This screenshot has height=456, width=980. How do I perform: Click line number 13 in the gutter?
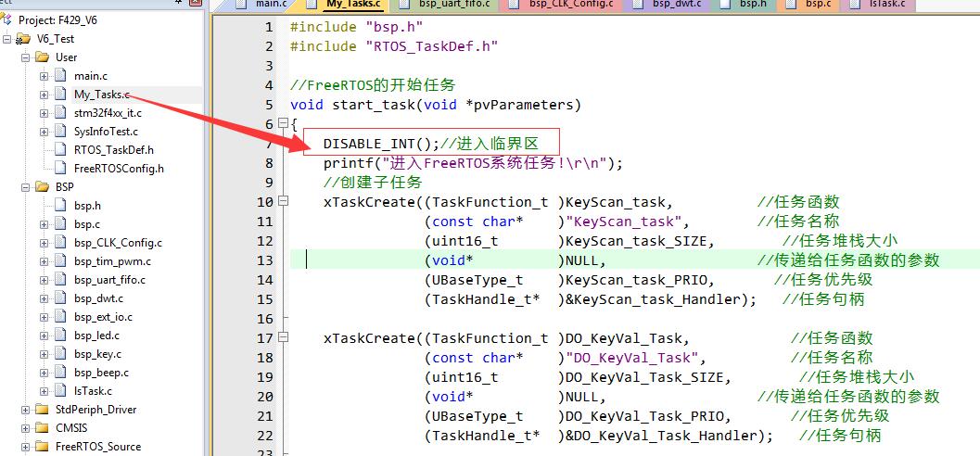[265, 260]
